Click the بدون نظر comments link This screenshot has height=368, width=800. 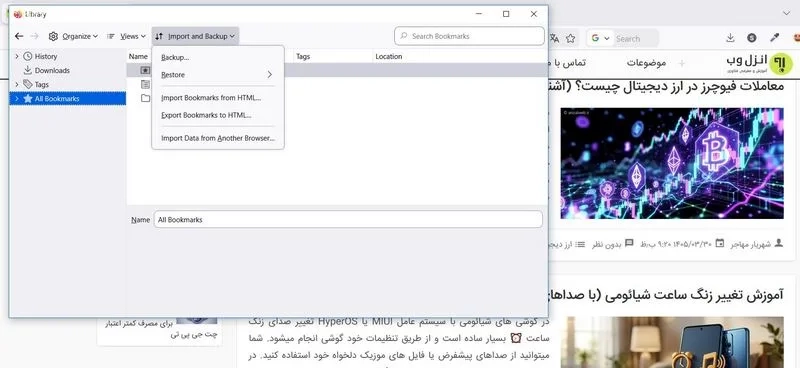(x=607, y=244)
